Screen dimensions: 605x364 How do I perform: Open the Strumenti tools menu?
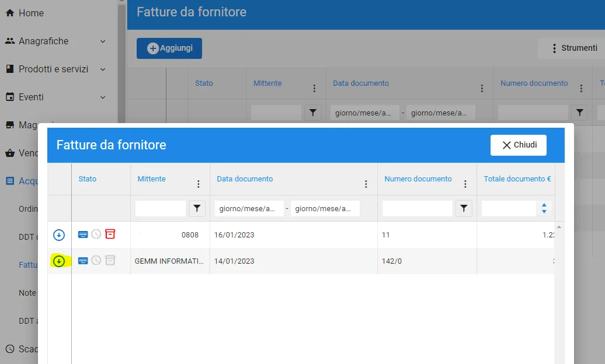coord(574,48)
